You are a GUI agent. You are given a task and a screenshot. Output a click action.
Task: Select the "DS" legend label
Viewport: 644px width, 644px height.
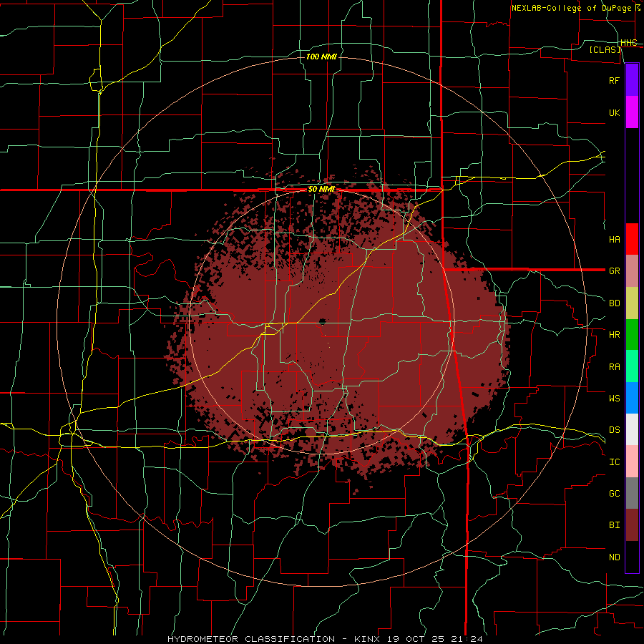coord(614,429)
